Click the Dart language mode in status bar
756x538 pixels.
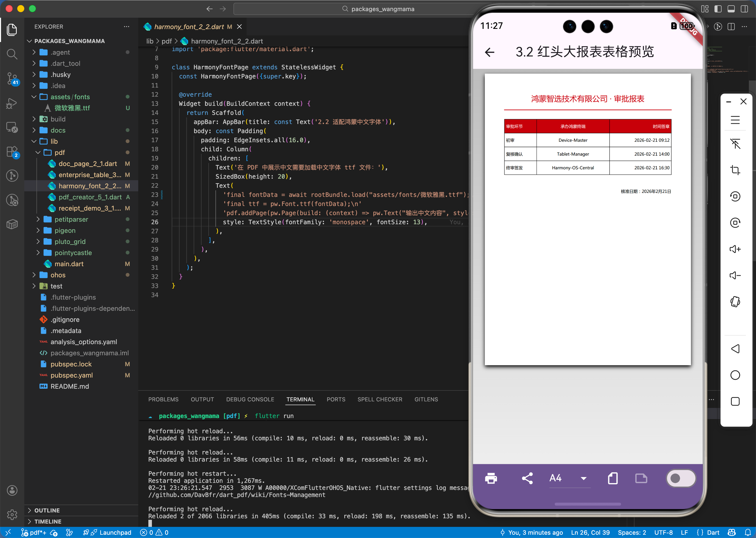713,532
